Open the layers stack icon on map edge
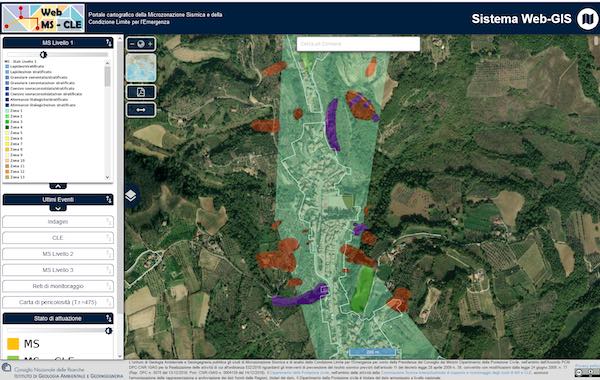The height and width of the screenshot is (380, 600). pyautogui.click(x=130, y=196)
